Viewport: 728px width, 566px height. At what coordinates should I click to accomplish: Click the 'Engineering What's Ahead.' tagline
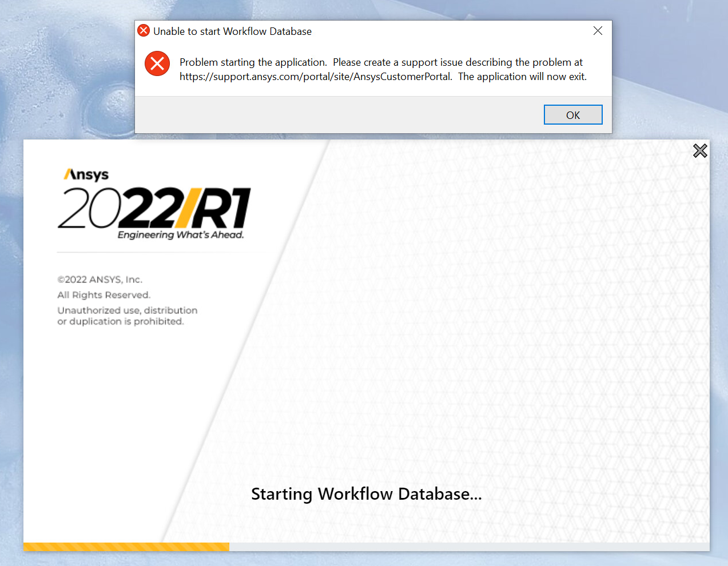click(181, 235)
